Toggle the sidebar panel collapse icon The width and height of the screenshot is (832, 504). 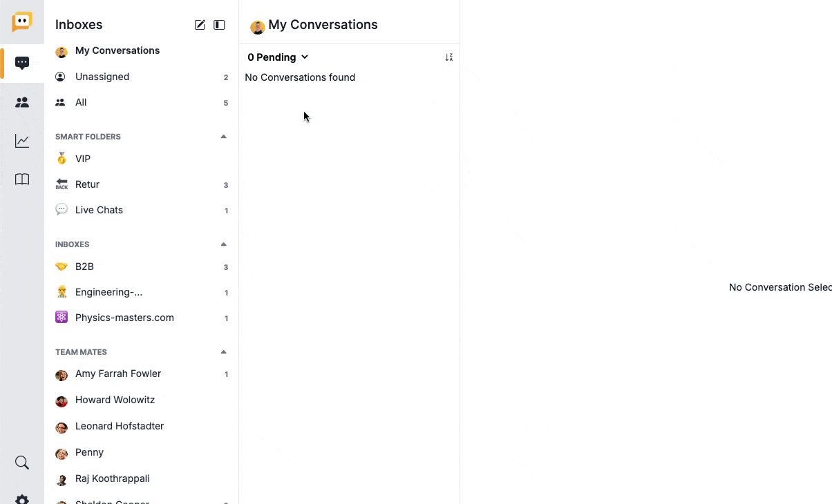coord(219,25)
